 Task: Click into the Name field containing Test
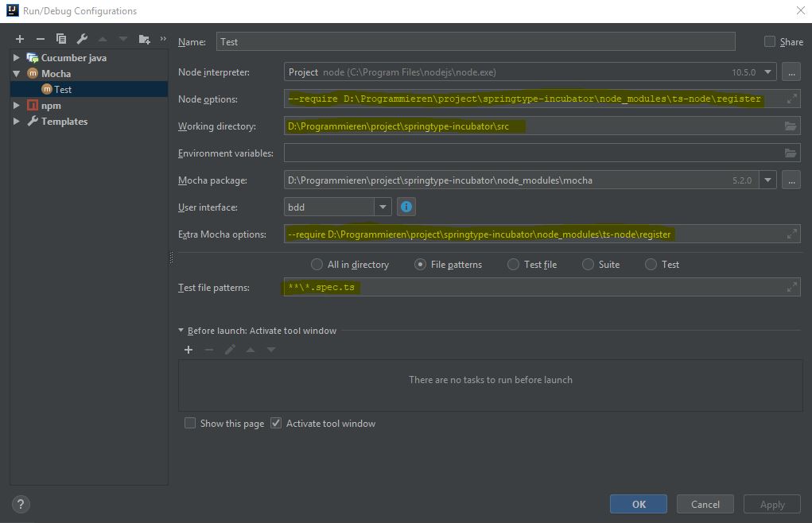click(476, 42)
